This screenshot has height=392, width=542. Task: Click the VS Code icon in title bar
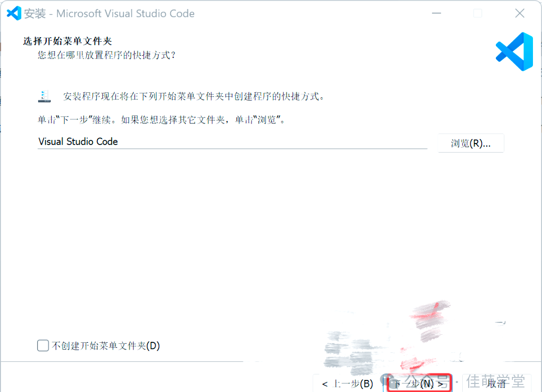(x=14, y=14)
